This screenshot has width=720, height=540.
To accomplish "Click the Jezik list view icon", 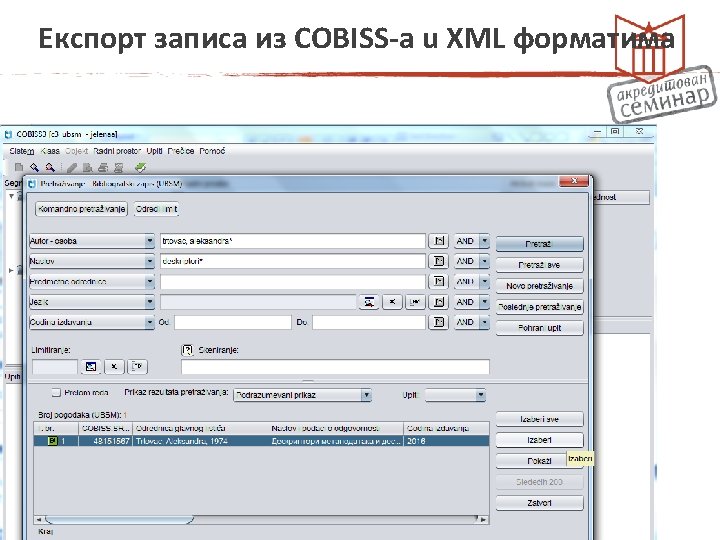I will click(x=415, y=302).
